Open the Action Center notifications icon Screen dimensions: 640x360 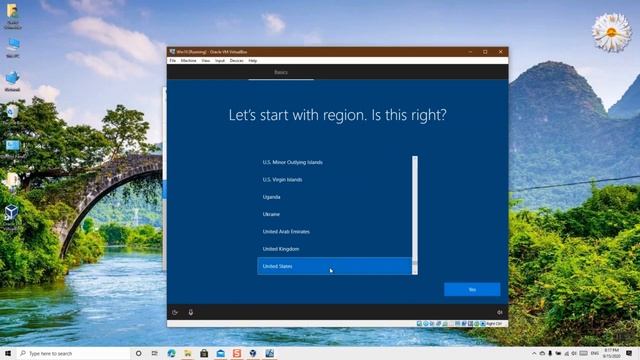point(629,353)
